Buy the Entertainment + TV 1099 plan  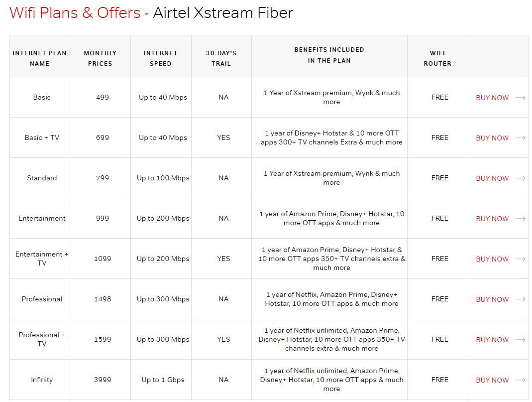click(492, 259)
